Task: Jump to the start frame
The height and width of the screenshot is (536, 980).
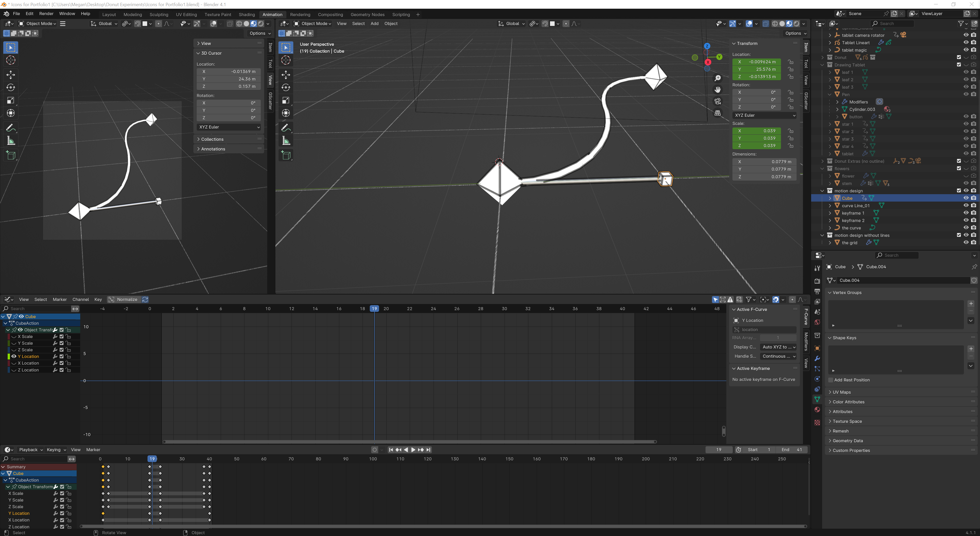Action: (391, 450)
